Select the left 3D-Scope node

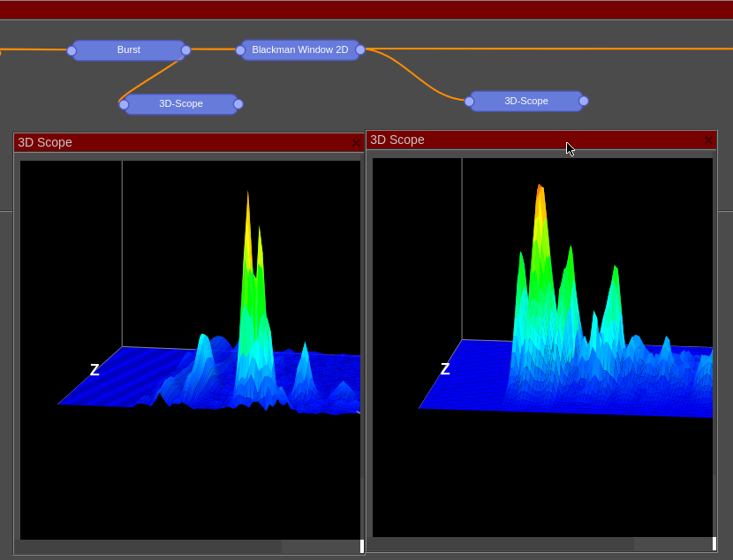pos(180,104)
